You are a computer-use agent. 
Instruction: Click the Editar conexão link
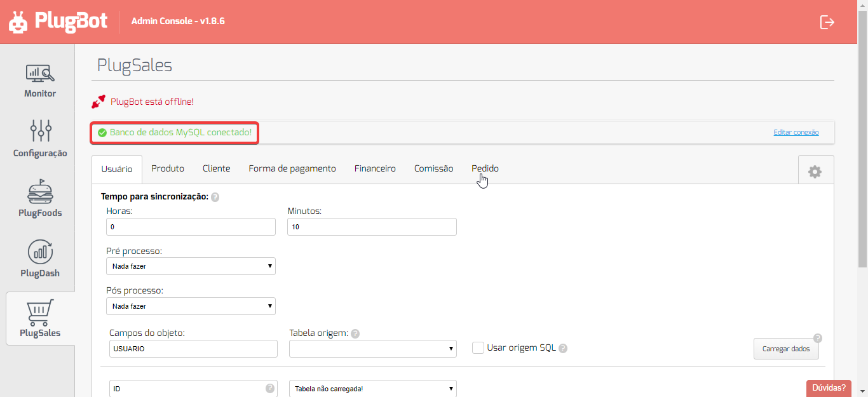[796, 132]
